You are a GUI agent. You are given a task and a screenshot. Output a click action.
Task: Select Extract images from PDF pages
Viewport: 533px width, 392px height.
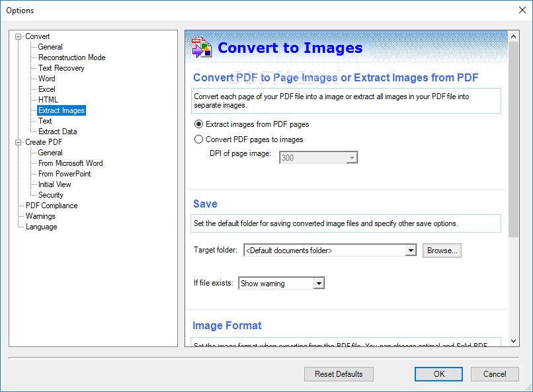pyautogui.click(x=198, y=124)
